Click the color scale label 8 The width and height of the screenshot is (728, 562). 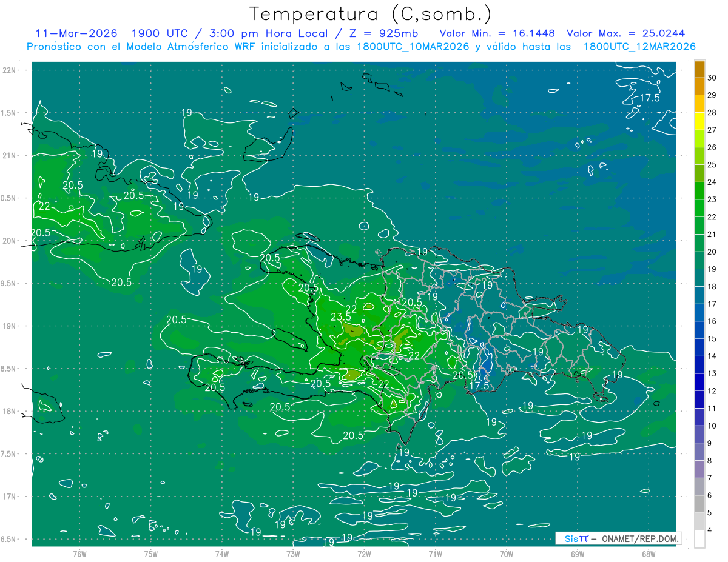tap(710, 461)
